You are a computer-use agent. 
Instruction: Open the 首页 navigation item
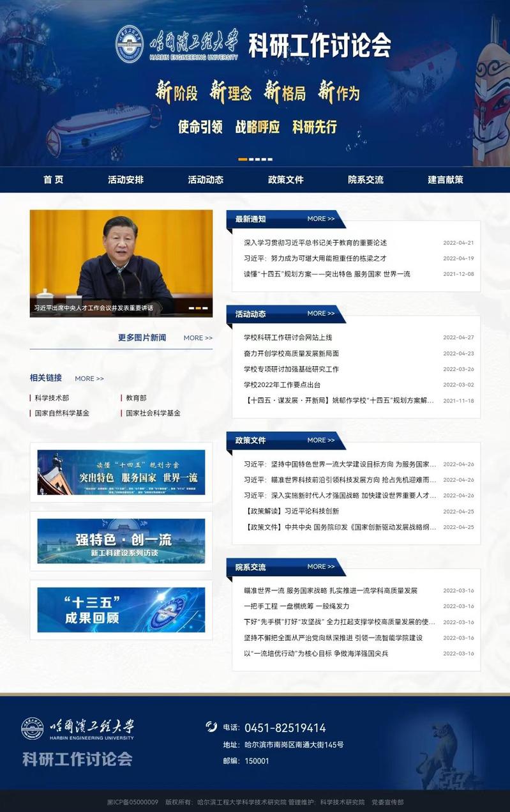[54, 180]
